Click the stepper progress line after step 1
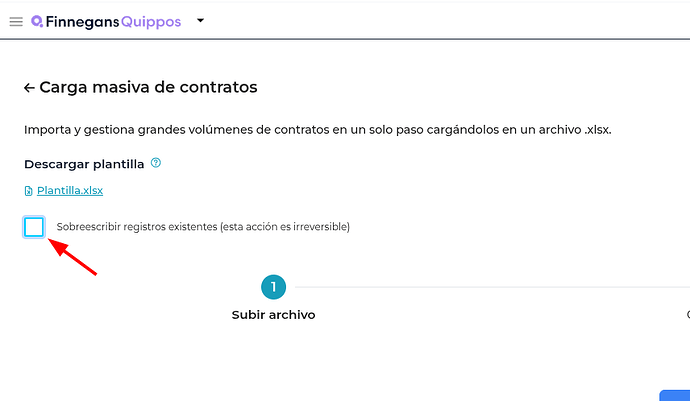 pos(480,288)
